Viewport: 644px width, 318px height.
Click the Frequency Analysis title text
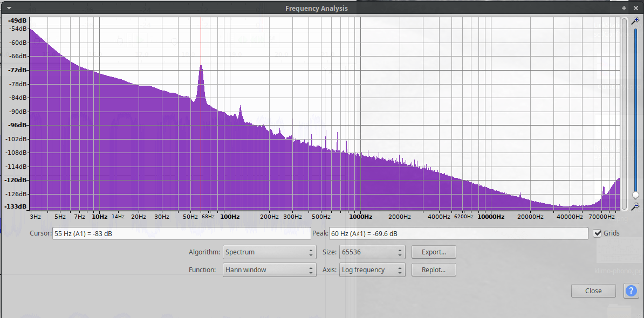[316, 8]
